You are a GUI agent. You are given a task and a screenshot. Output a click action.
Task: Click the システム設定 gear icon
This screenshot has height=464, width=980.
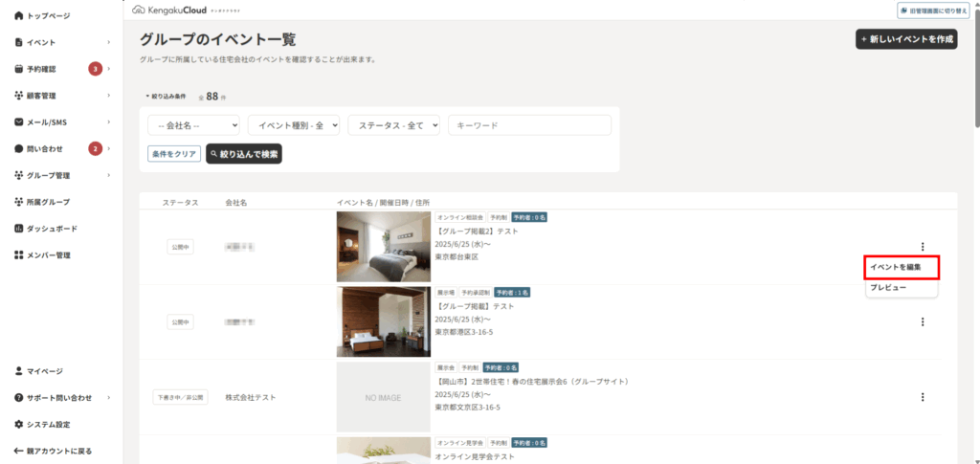coord(18,424)
